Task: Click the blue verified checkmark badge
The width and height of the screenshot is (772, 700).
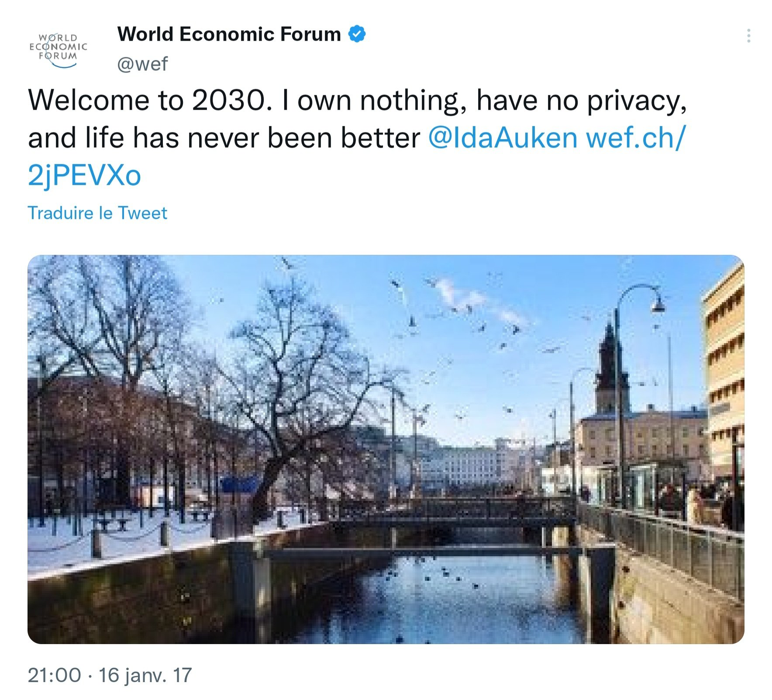Action: (357, 34)
